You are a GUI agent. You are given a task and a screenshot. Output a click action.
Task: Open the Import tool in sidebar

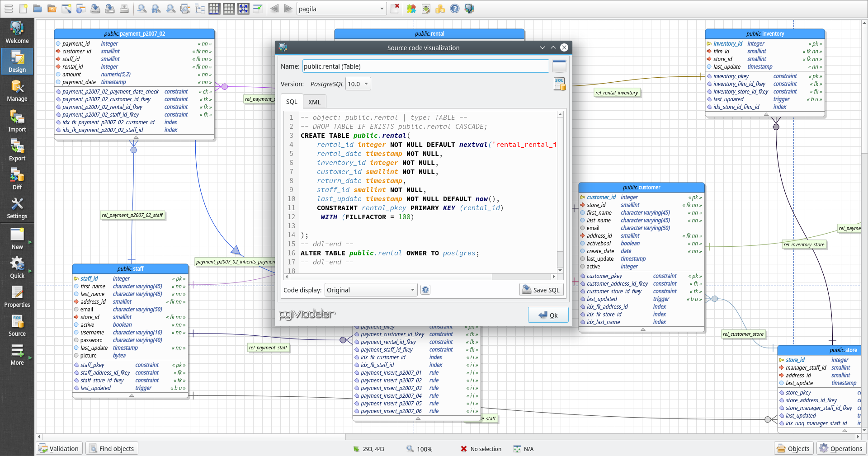point(17,121)
